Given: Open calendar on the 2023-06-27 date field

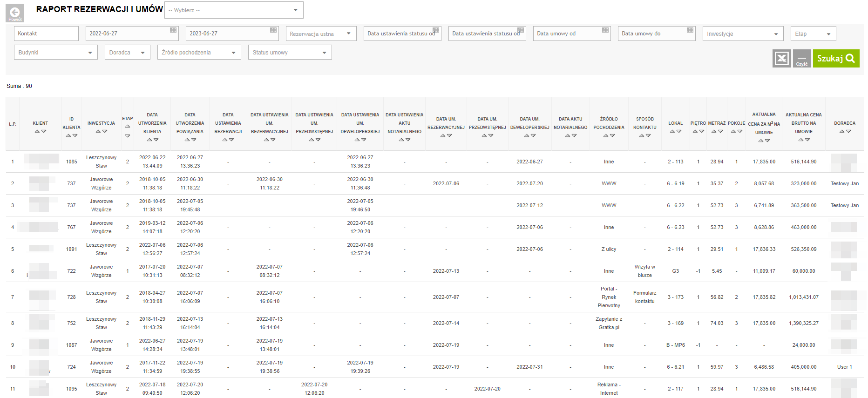Looking at the screenshot, I should (273, 30).
